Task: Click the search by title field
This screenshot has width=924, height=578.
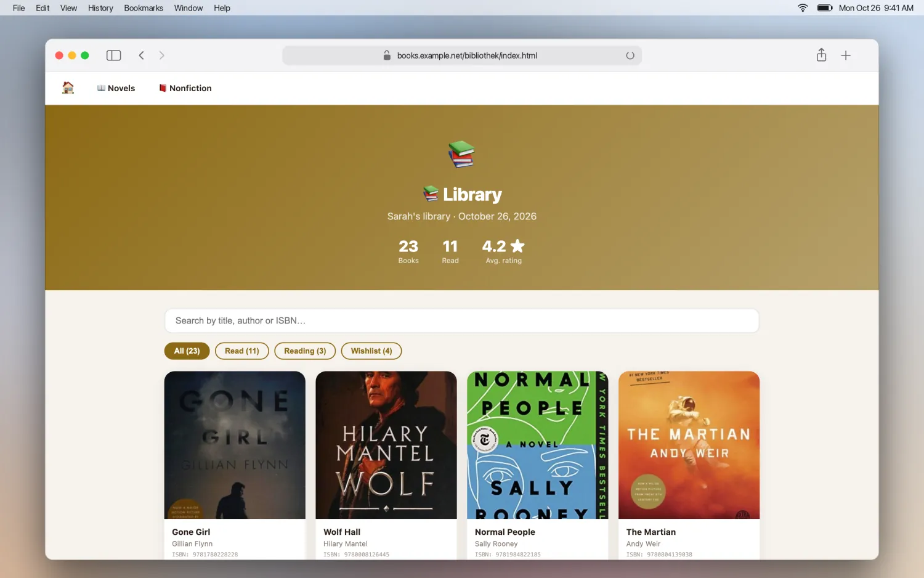Action: pos(461,320)
